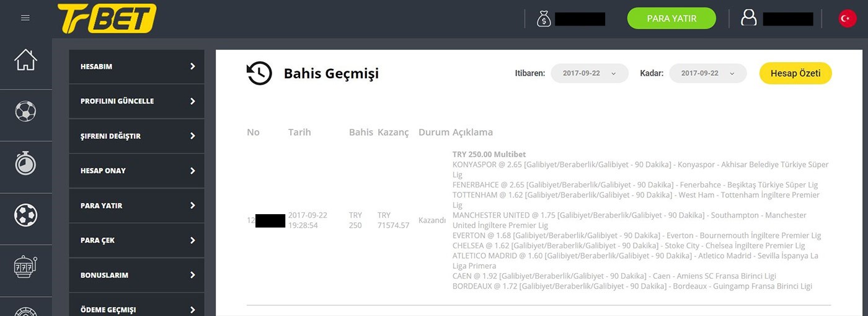Click the hamburger menu icon

25,18
